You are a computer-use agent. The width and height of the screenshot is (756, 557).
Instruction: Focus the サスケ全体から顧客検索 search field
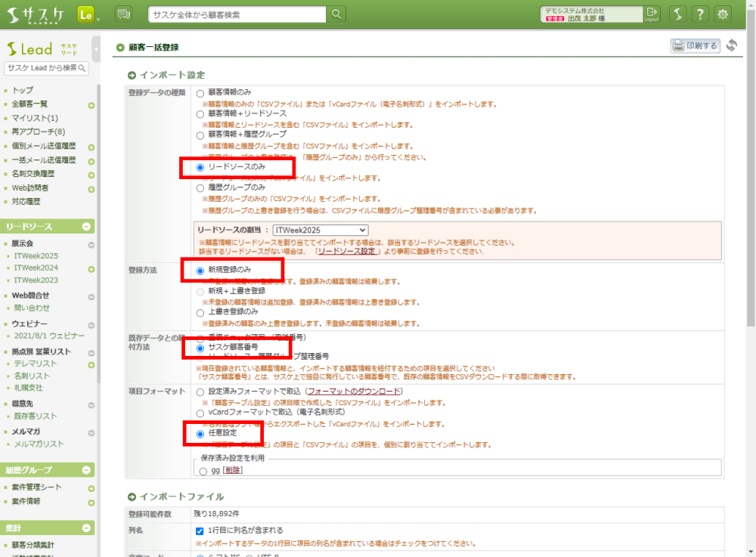237,14
